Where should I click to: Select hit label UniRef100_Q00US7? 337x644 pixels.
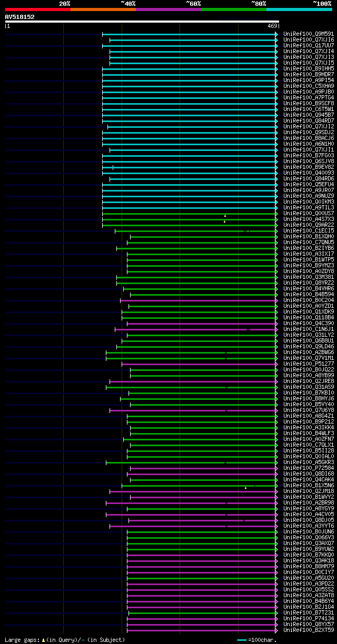pos(309,214)
